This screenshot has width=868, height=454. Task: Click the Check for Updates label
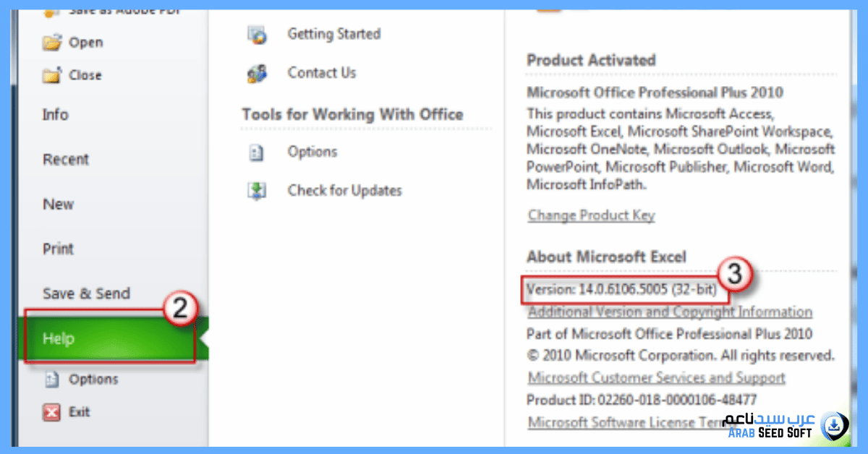(344, 191)
